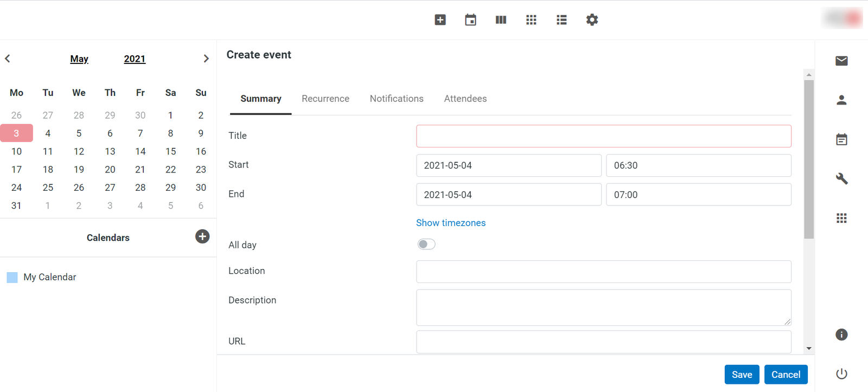This screenshot has height=392, width=868.
Task: Open the May month selector
Action: click(x=79, y=59)
